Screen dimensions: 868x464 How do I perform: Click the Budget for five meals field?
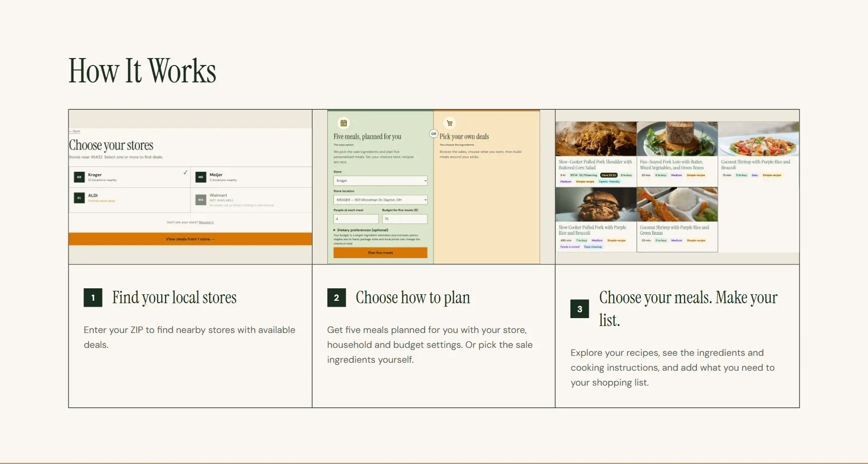click(405, 219)
